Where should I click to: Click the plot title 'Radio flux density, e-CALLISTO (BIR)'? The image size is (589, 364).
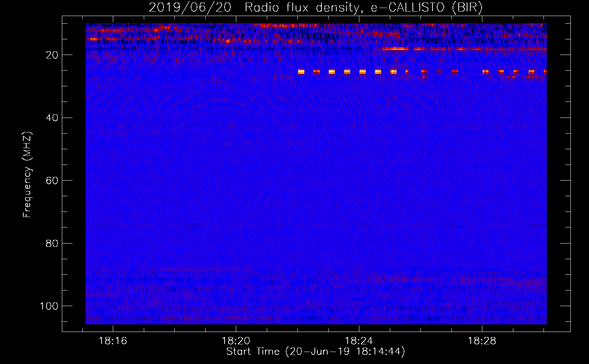pos(363,8)
